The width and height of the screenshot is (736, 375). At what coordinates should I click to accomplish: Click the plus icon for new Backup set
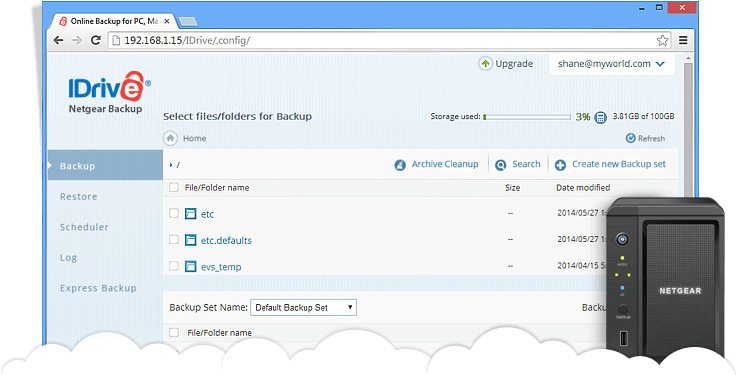[x=560, y=165]
